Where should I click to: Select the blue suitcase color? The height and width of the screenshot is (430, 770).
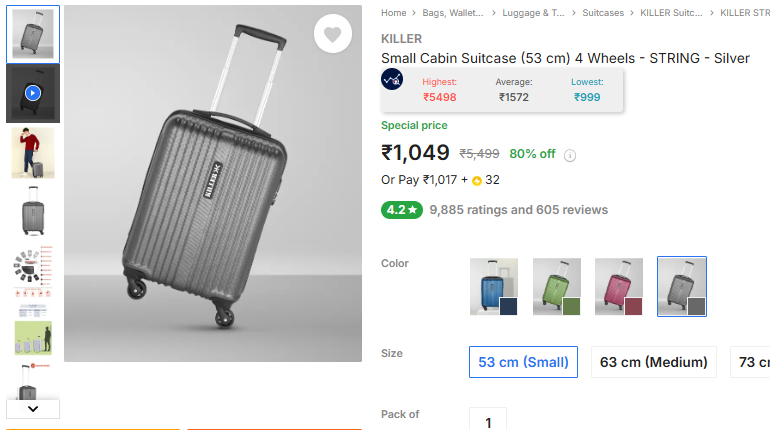click(x=494, y=287)
